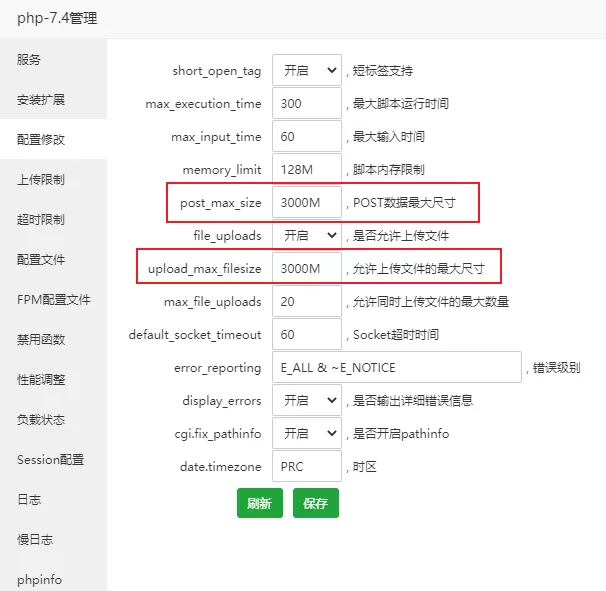Click the upload_max_filesize label

(204, 269)
